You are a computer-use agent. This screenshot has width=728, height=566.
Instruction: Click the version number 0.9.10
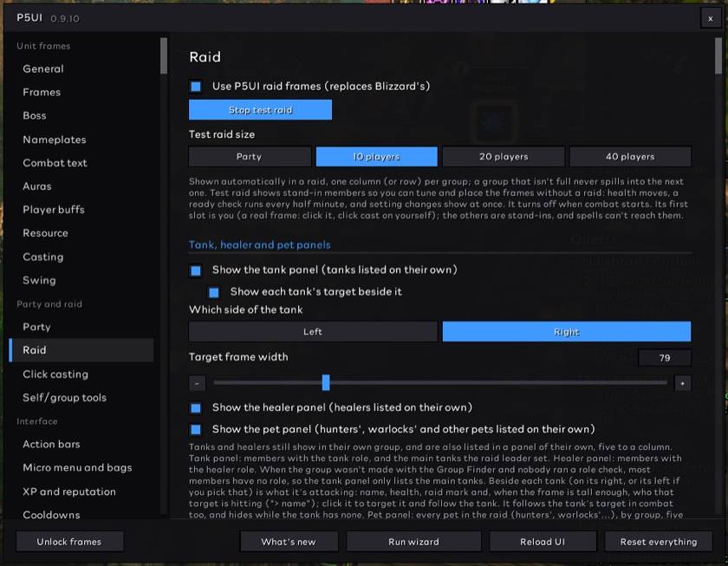[x=65, y=18]
